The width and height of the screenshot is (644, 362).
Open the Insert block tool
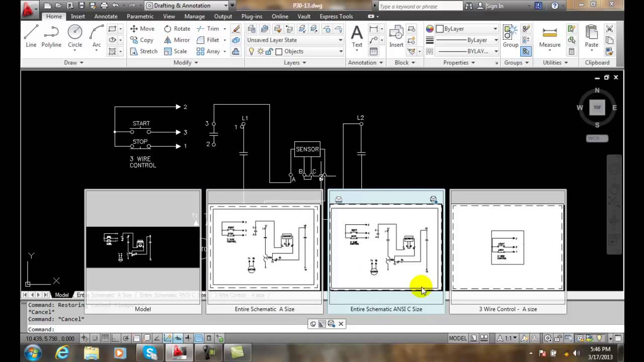pos(396,36)
